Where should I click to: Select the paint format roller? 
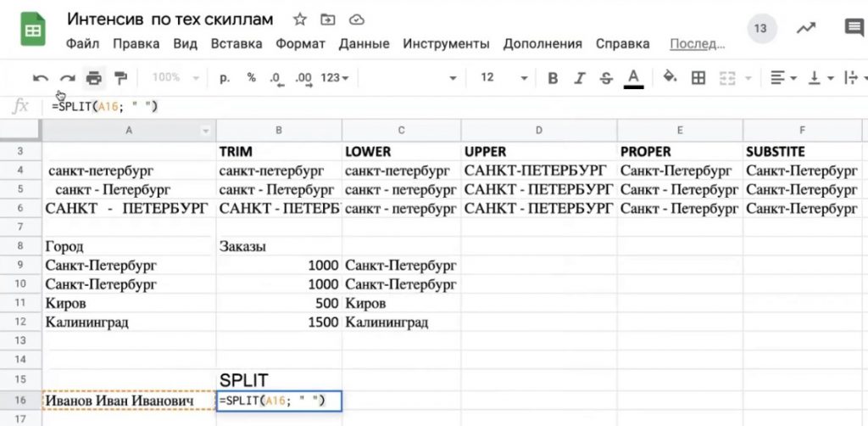click(120, 78)
